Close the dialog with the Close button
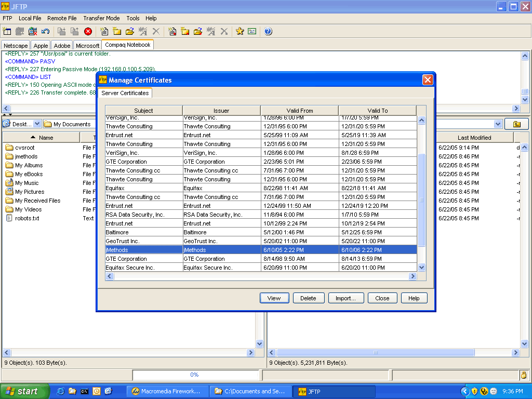 pyautogui.click(x=382, y=298)
